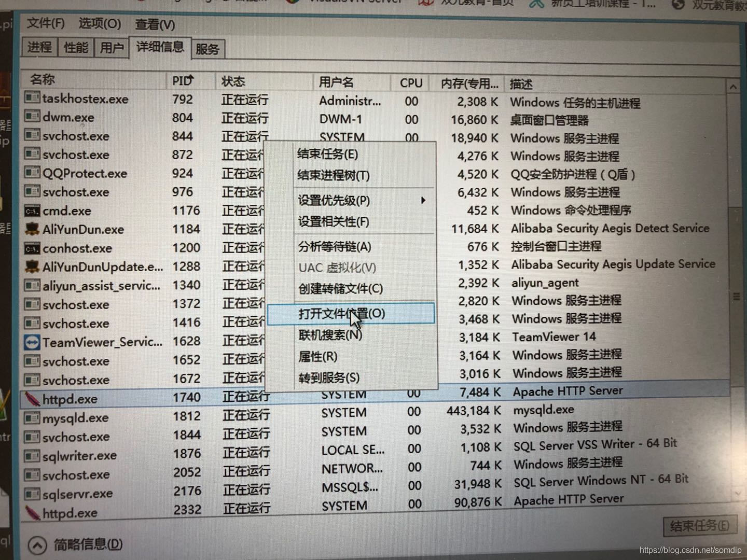Click the sqlservr.exe process icon
Image resolution: width=747 pixels, height=560 pixels.
tap(32, 494)
